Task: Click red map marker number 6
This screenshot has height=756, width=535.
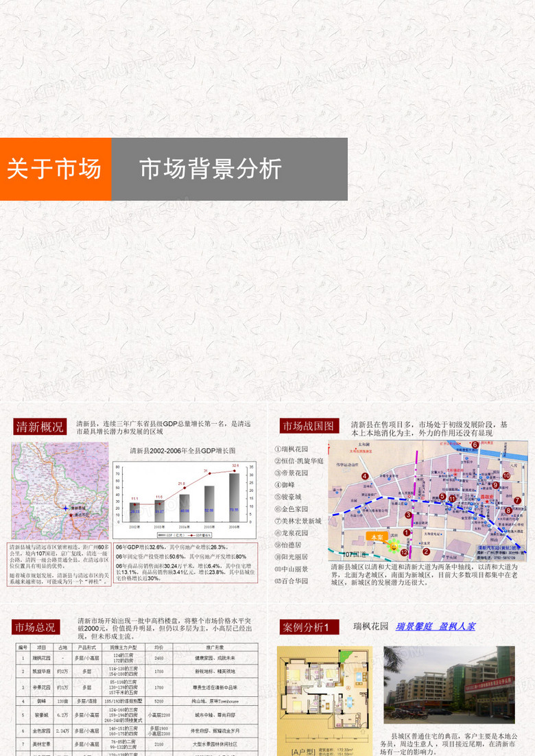Action: click(475, 445)
